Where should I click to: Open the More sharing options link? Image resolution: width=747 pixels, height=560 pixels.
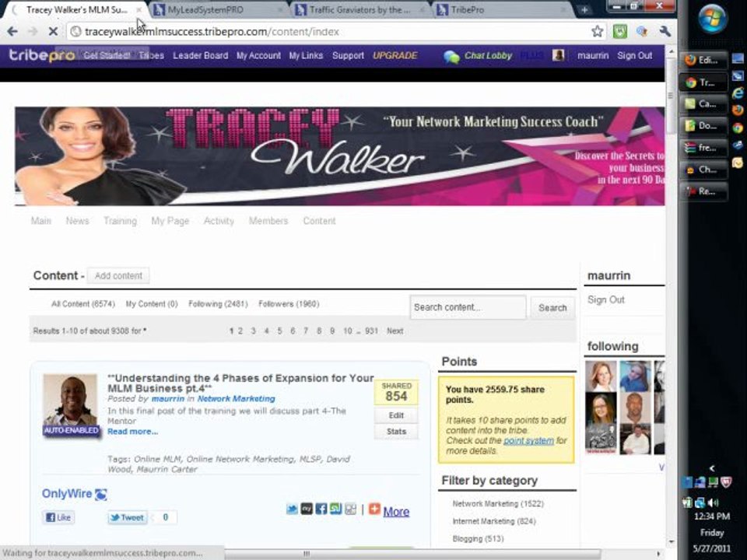pyautogui.click(x=396, y=512)
